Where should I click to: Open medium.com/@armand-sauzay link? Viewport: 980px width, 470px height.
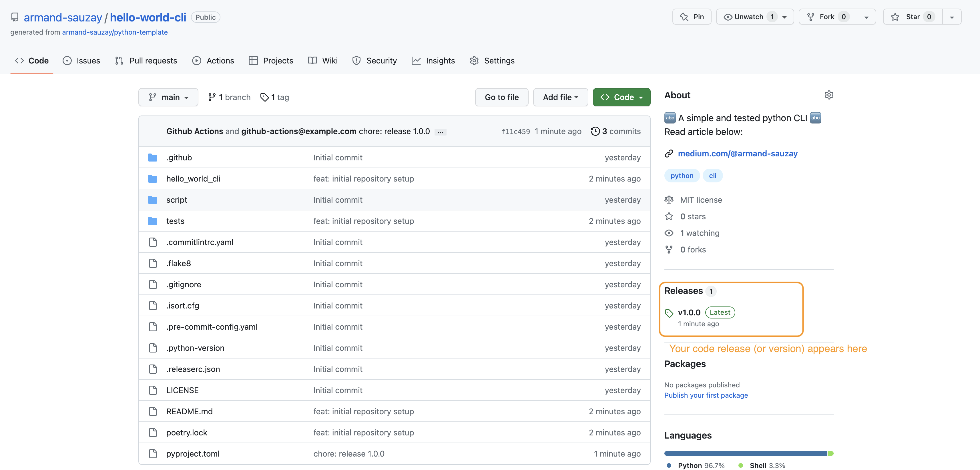(x=737, y=154)
